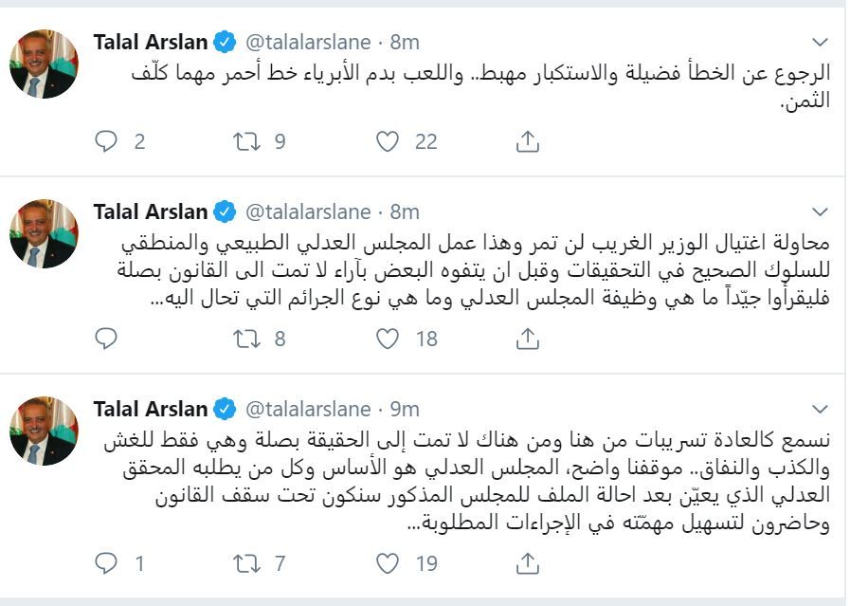
Task: Share the tweet posted 9m ago
Action: point(528,564)
